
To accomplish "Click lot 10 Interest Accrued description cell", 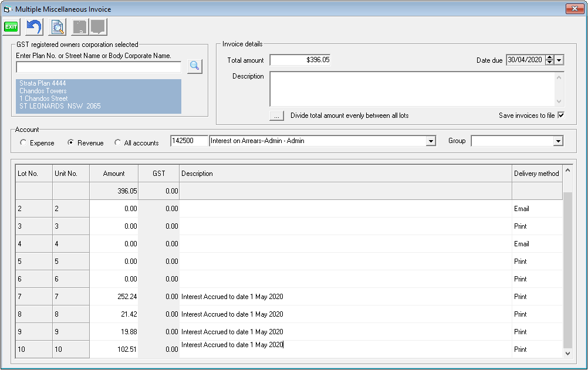I will pos(346,349).
